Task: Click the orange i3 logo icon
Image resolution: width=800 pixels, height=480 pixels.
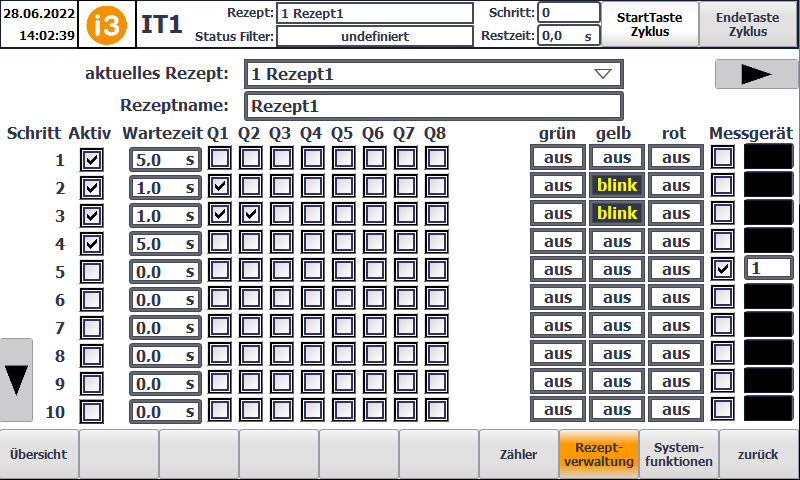Action: [x=107, y=24]
